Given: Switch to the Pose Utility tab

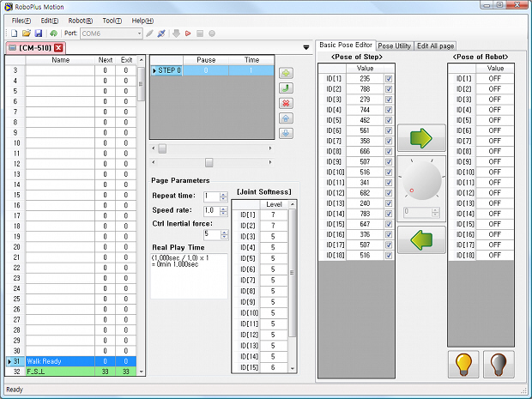Looking at the screenshot, I should tap(394, 45).
